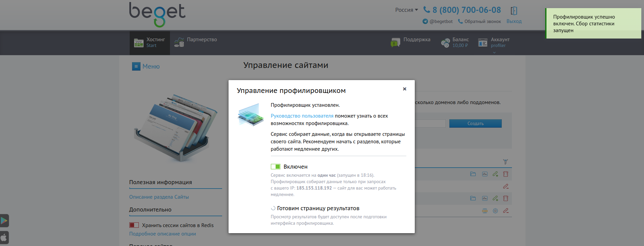Click the profiler illustration in the dialog
Viewport: 644px width, 246px height.
pos(251,115)
